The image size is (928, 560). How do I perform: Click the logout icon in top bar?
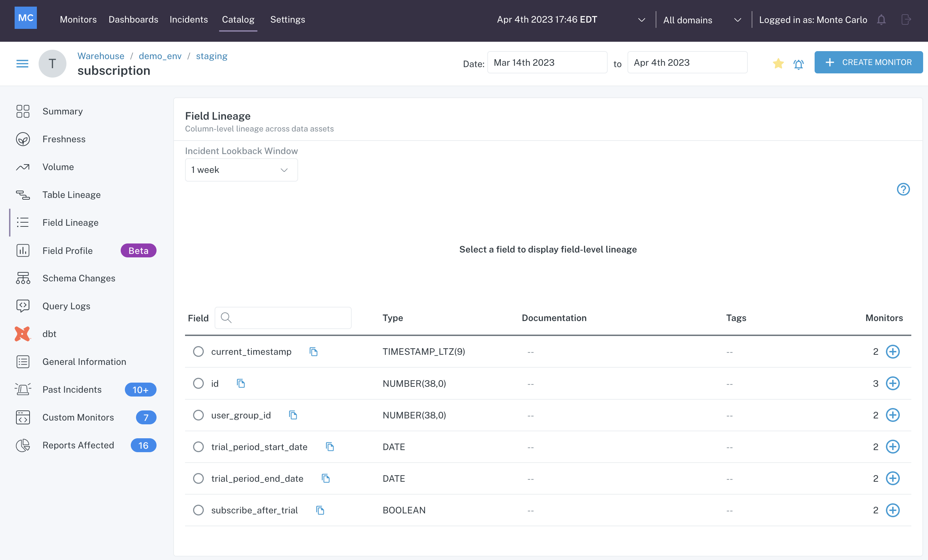point(906,19)
